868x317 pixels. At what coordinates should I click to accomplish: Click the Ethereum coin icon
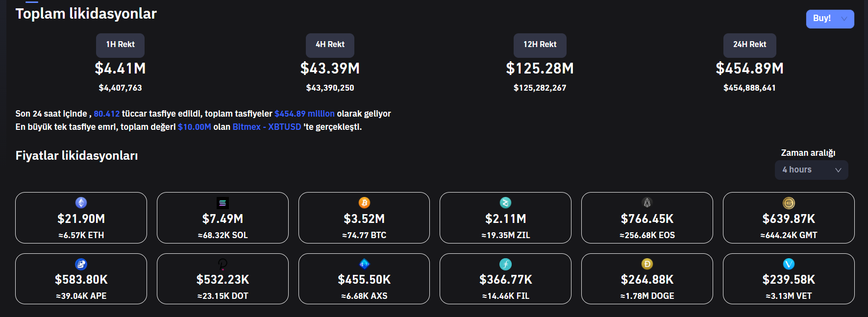81,203
